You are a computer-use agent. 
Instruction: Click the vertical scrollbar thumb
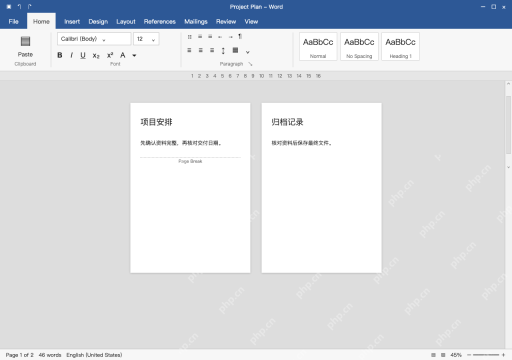point(508,124)
